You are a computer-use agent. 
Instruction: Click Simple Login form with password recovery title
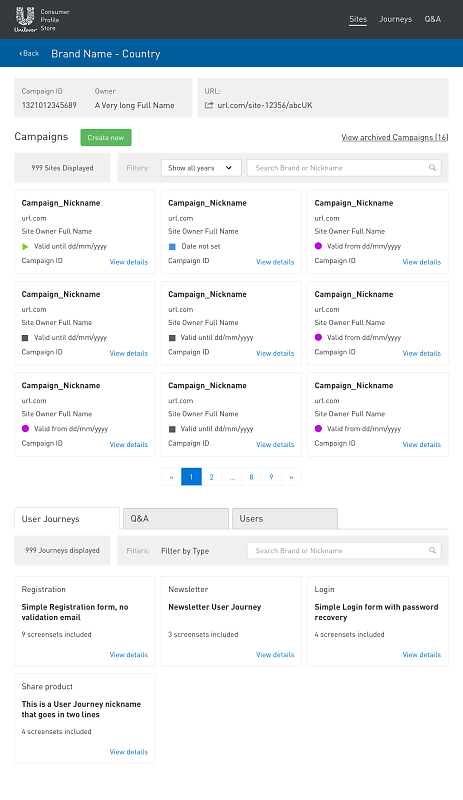376,612
